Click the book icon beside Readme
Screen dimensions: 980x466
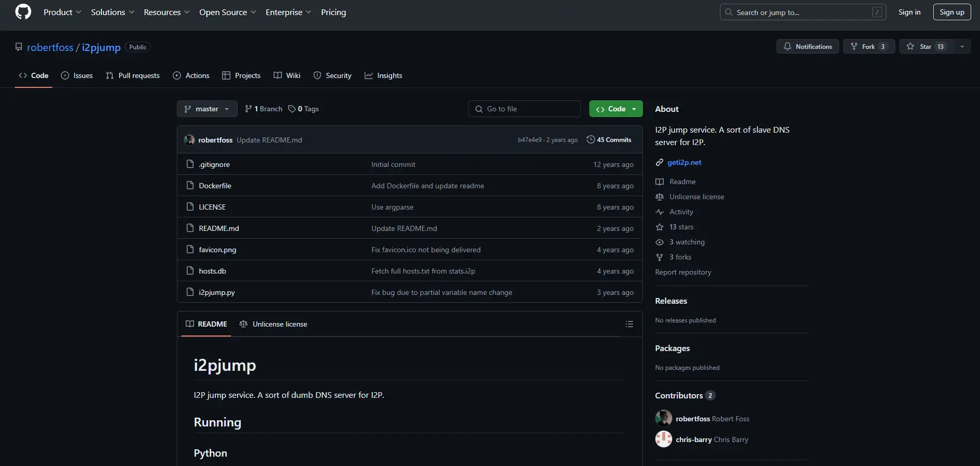pos(660,182)
